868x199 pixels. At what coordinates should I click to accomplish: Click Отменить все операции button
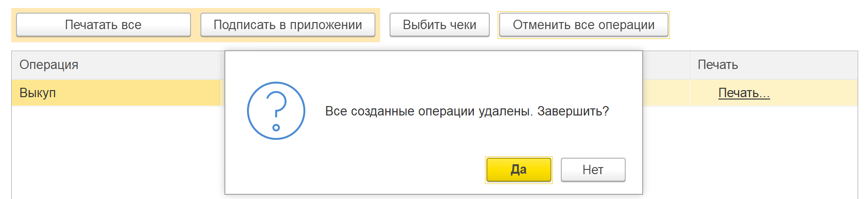point(584,25)
